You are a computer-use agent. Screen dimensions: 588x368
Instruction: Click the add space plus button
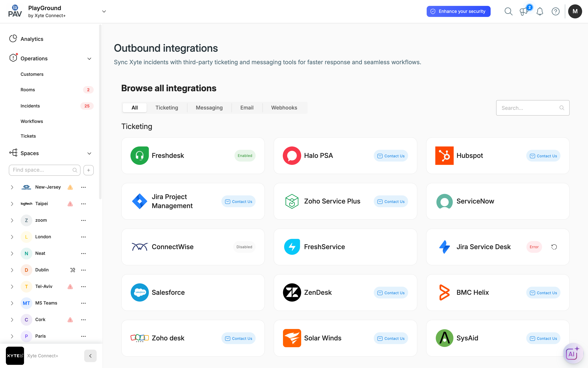[88, 170]
